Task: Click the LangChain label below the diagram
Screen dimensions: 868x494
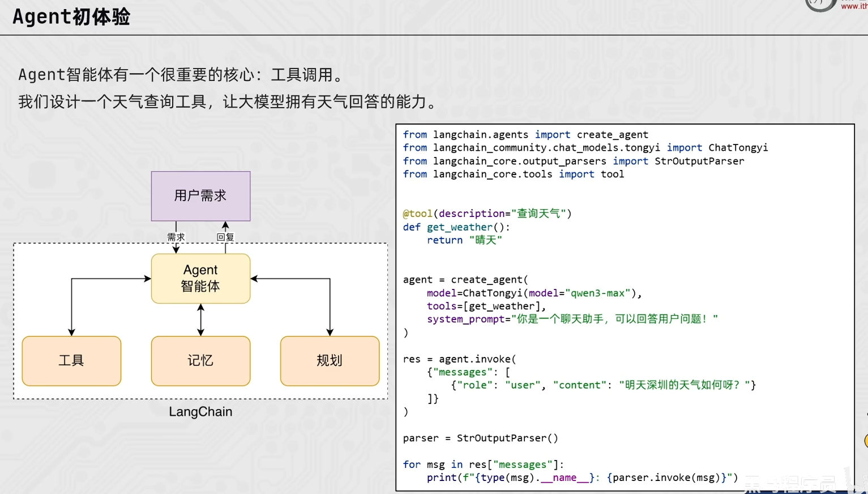Action: point(200,412)
